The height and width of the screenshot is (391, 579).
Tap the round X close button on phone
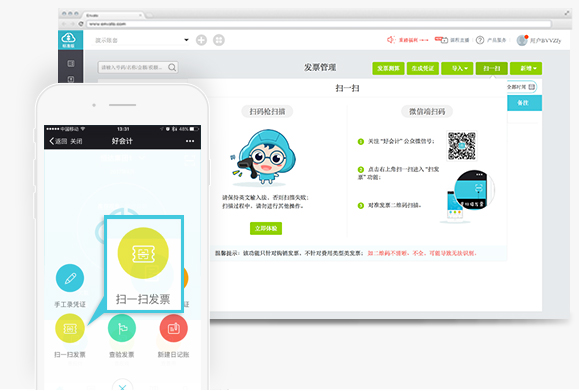[123, 385]
